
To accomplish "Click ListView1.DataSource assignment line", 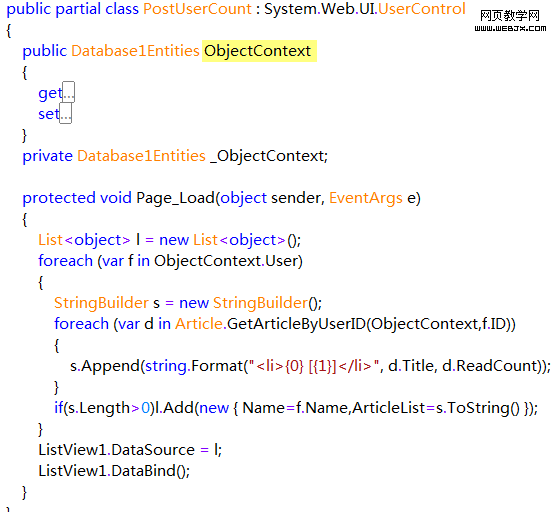I will [130, 450].
